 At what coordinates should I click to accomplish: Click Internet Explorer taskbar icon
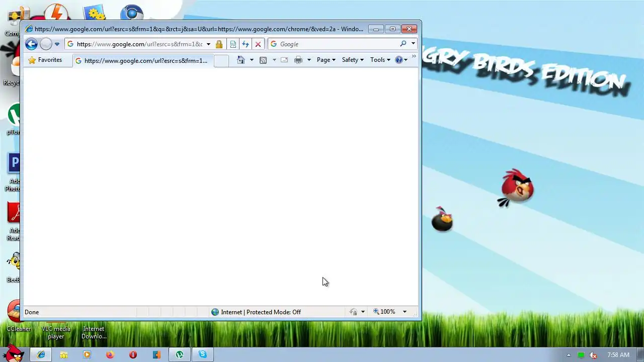point(41,354)
